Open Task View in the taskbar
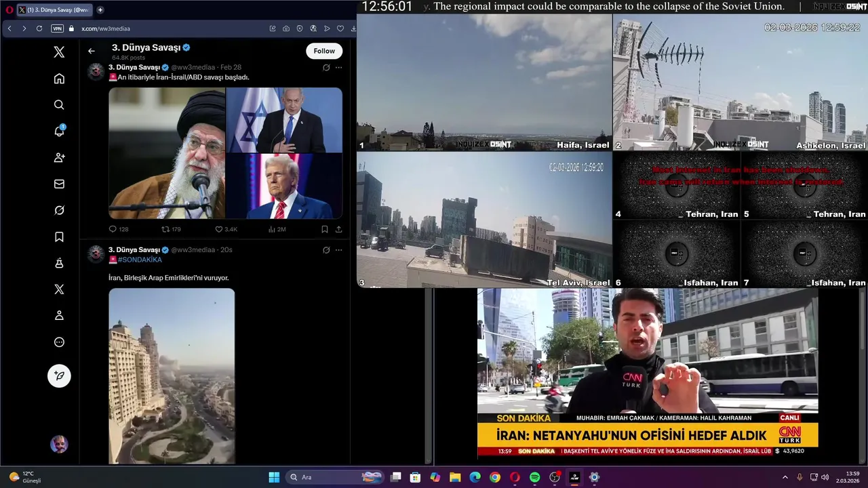This screenshot has height=488, width=868. (396, 477)
